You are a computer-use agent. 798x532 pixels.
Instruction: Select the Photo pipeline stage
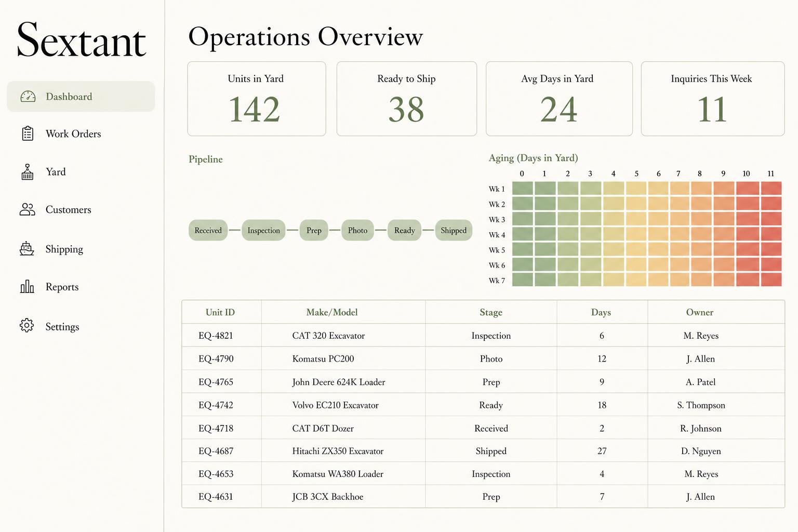point(357,230)
